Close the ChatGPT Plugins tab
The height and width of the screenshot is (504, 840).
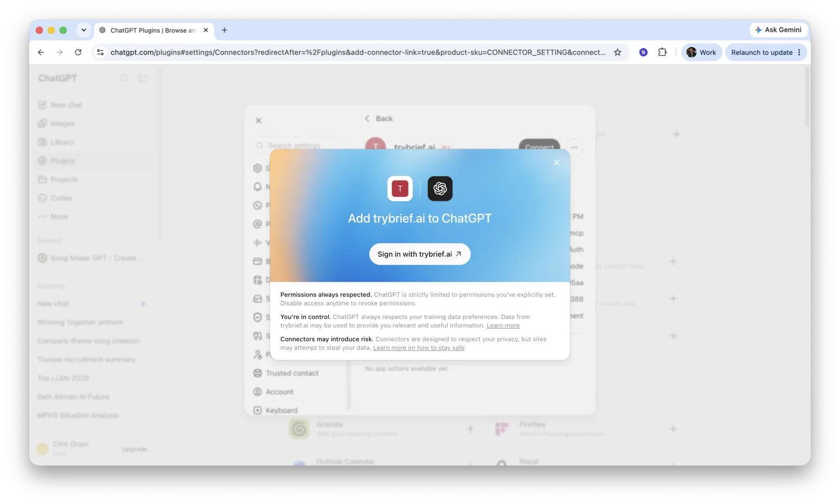tap(206, 30)
